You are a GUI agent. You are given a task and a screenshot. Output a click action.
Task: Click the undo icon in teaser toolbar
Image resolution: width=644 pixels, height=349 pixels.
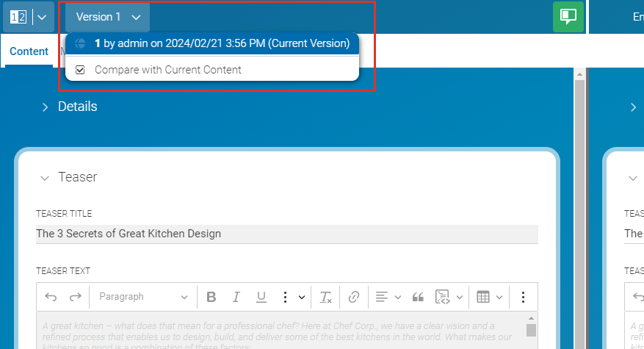point(51,297)
